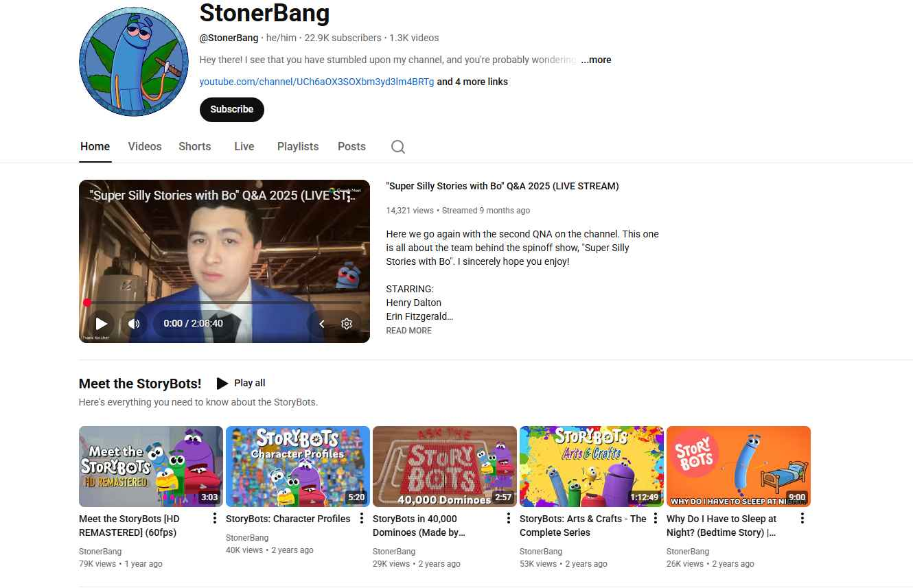Open featured video settings gear

[x=347, y=324]
